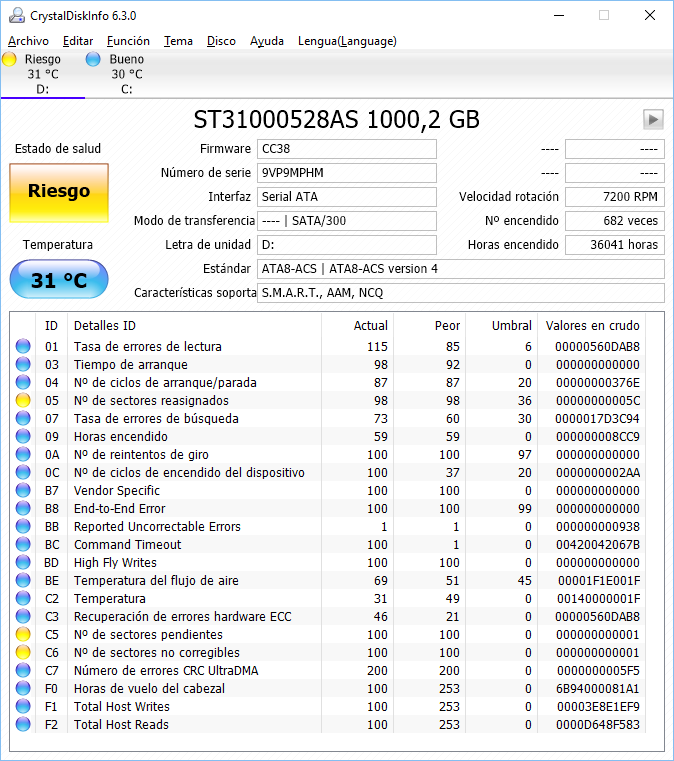Open the Editar menu
674x761 pixels.
(x=78, y=41)
